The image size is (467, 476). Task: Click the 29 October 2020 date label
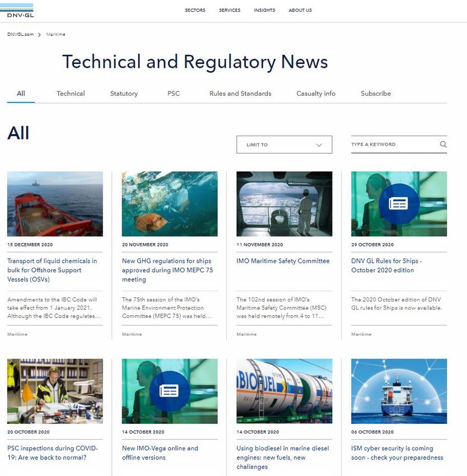pos(372,245)
